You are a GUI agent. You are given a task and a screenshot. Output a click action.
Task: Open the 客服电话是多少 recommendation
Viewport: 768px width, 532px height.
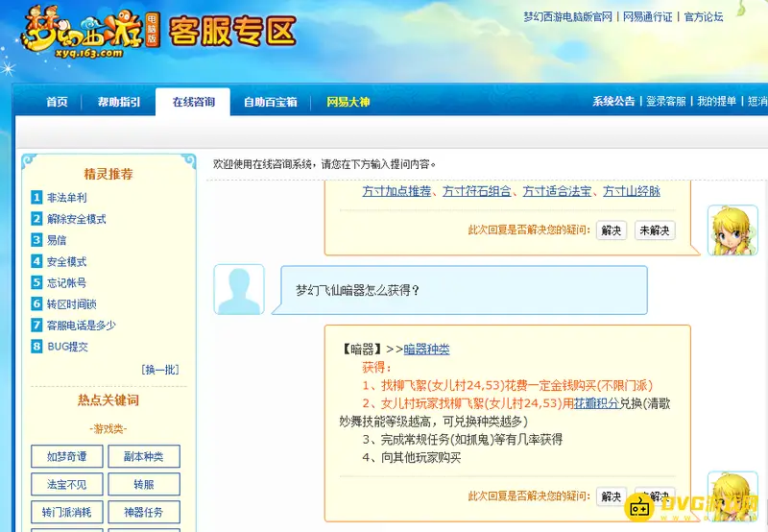pyautogui.click(x=82, y=325)
